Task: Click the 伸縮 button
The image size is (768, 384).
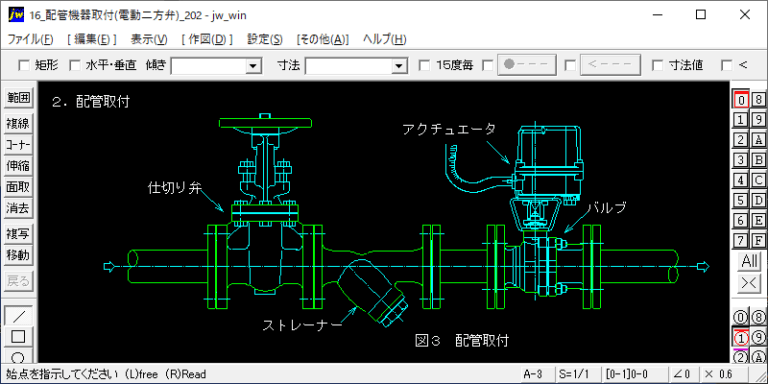Action: [19, 166]
